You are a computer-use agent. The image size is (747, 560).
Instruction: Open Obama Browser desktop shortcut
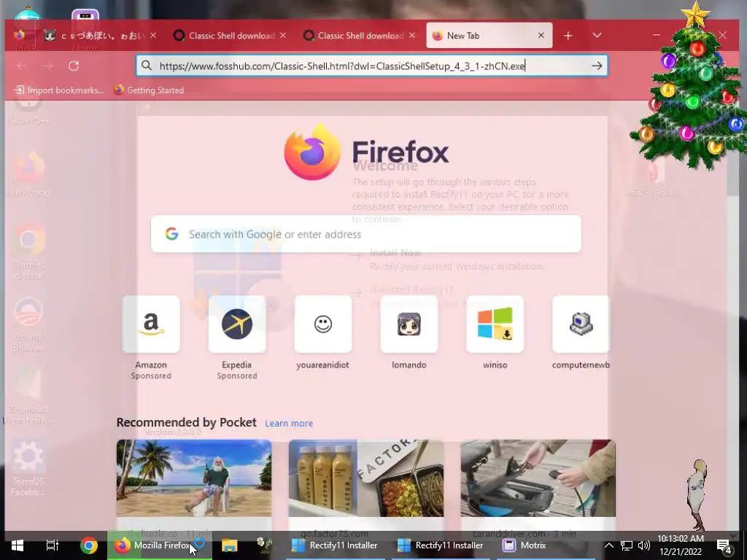click(x=28, y=324)
